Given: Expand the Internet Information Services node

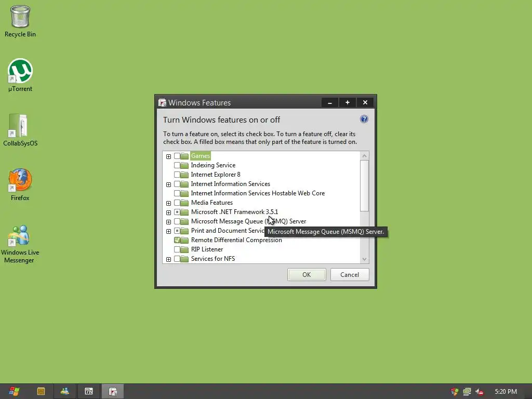Looking at the screenshot, I should pyautogui.click(x=168, y=184).
